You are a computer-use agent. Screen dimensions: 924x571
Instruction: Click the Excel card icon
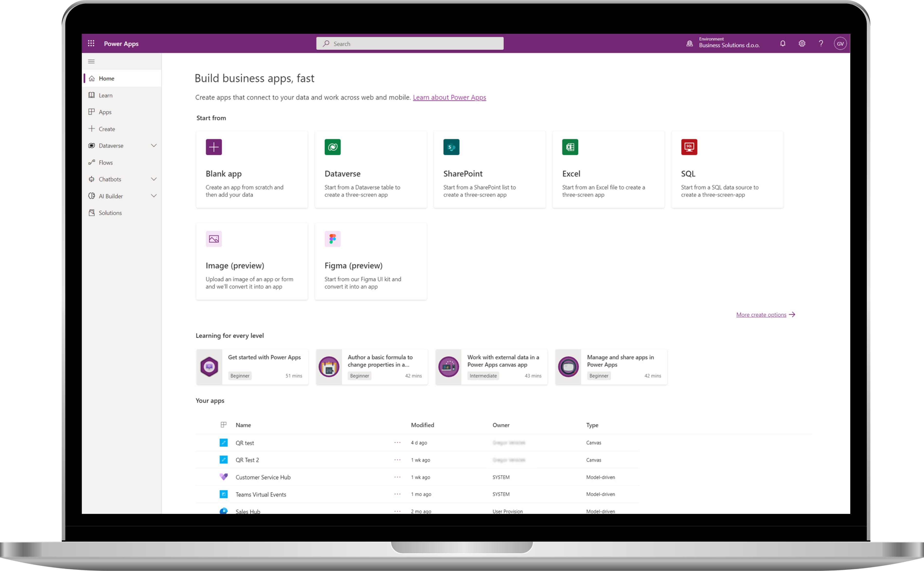(x=570, y=147)
